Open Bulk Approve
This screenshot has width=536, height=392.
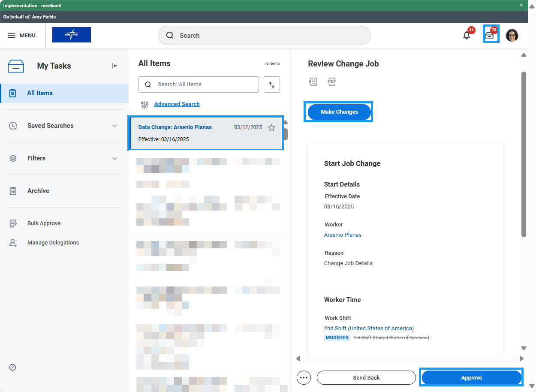(x=44, y=223)
